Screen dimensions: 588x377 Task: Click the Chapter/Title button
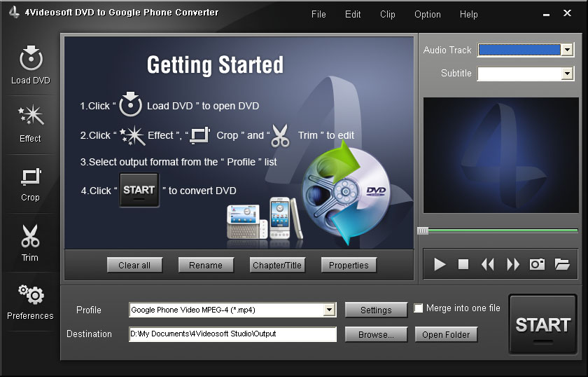pyautogui.click(x=277, y=265)
